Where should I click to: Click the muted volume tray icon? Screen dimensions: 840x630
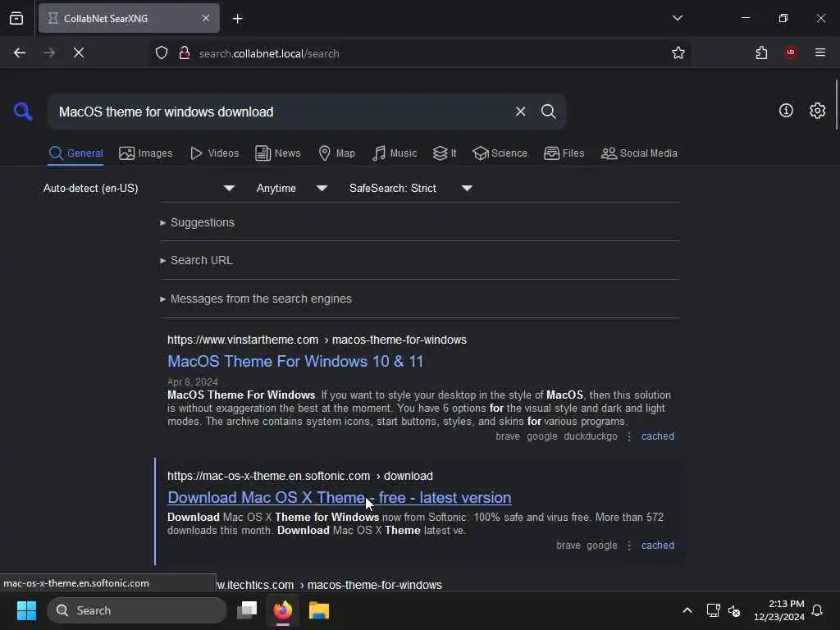pyautogui.click(x=734, y=610)
